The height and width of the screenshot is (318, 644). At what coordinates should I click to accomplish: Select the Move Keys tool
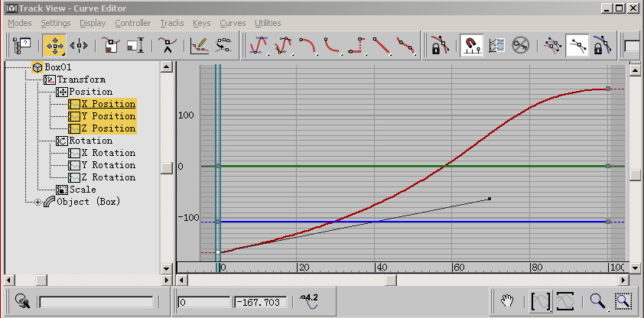point(54,45)
